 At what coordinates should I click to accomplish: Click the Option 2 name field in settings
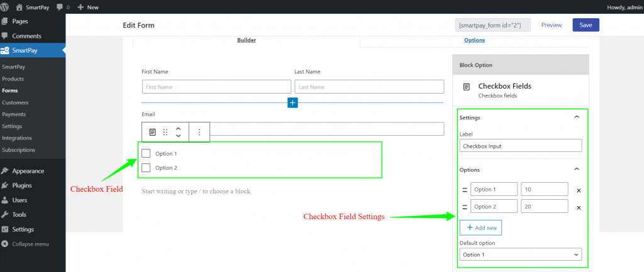point(494,207)
